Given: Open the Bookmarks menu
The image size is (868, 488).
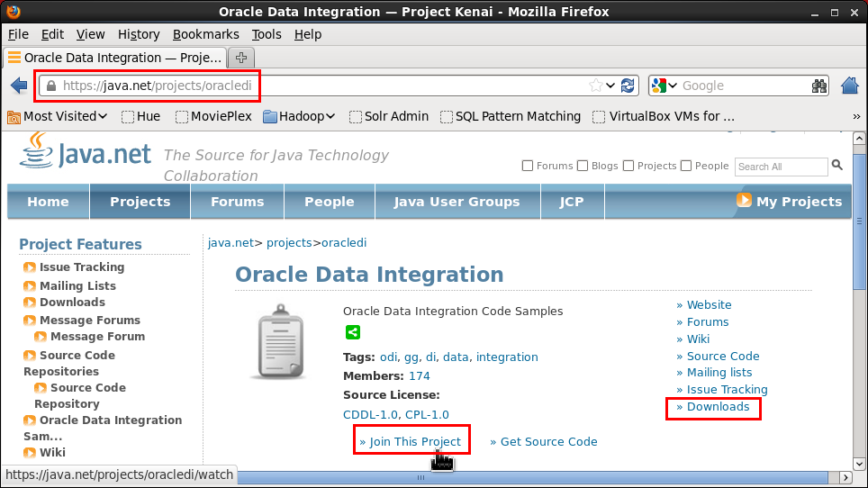Looking at the screenshot, I should [x=205, y=34].
